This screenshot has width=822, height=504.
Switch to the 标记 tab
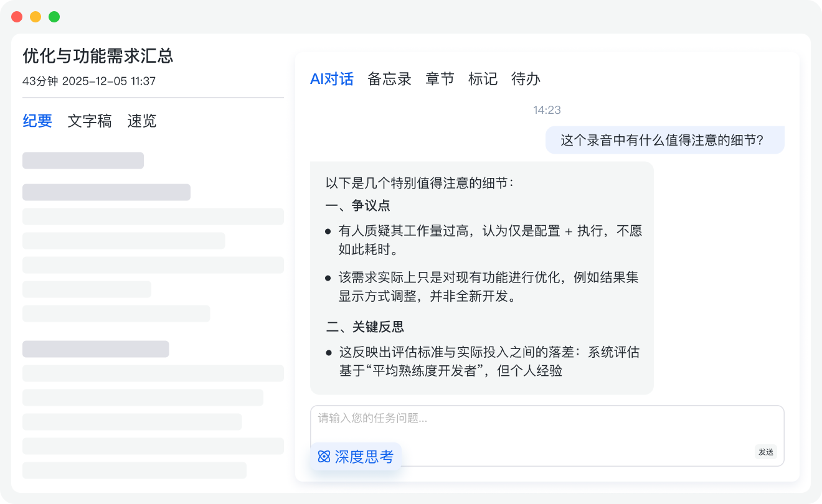click(483, 79)
